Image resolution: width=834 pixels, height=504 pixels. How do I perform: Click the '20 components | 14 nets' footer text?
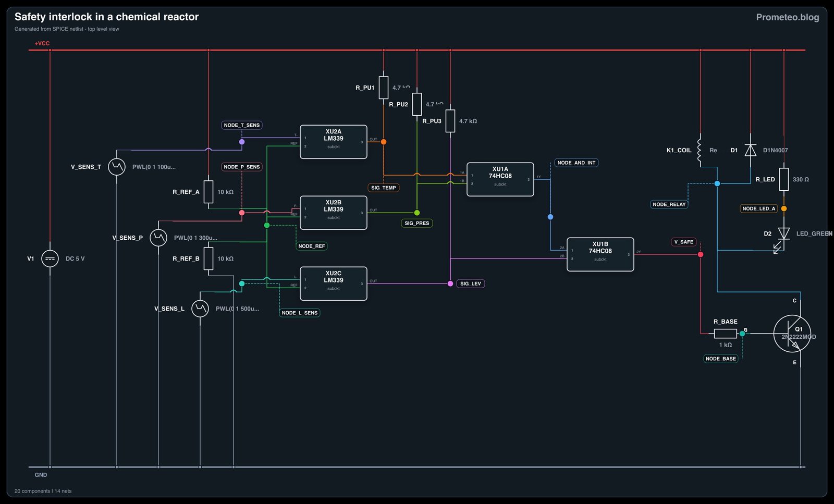click(43, 491)
